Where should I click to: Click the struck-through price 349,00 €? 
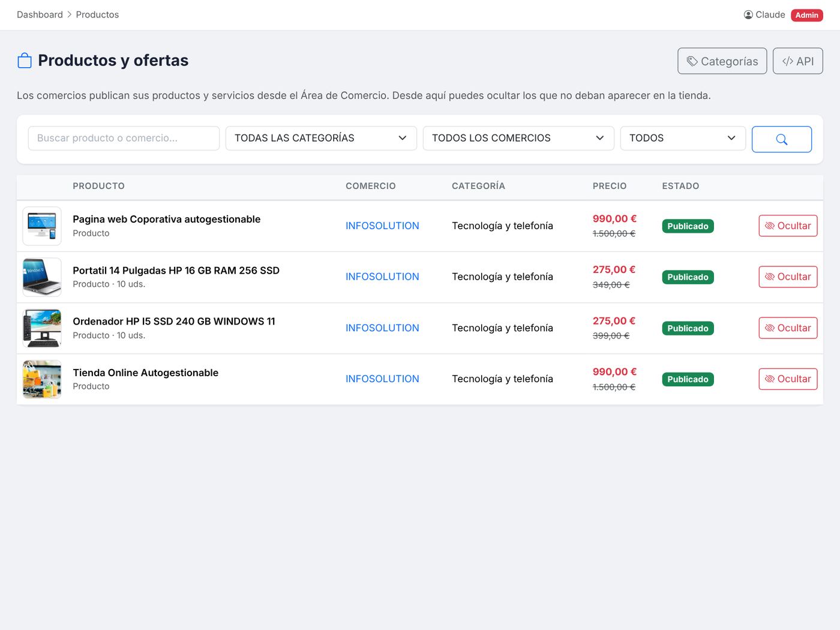611,284
